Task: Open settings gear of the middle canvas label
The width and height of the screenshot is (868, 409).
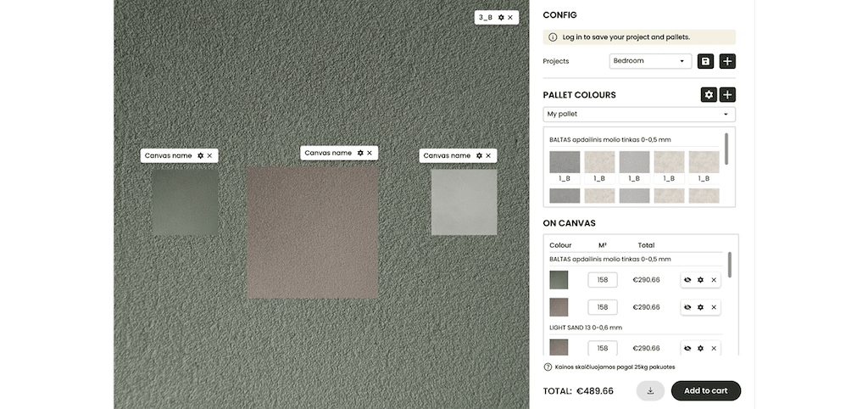Action: [360, 153]
